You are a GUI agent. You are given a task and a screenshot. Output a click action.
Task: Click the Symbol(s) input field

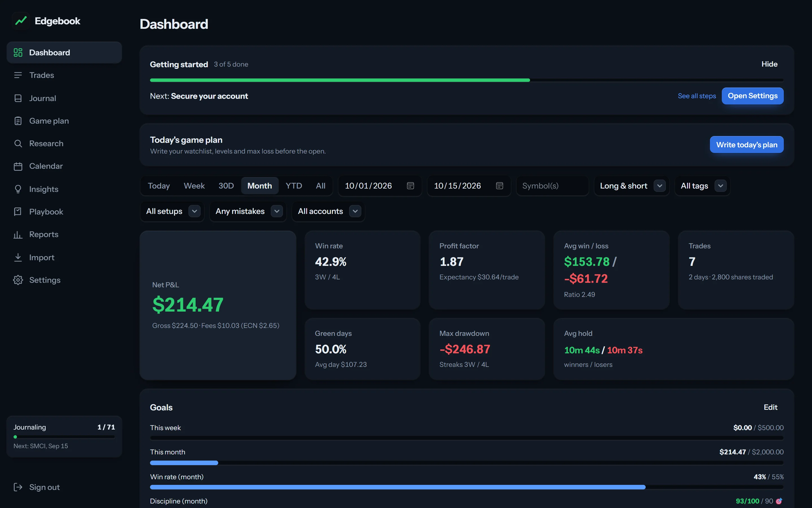(x=552, y=186)
